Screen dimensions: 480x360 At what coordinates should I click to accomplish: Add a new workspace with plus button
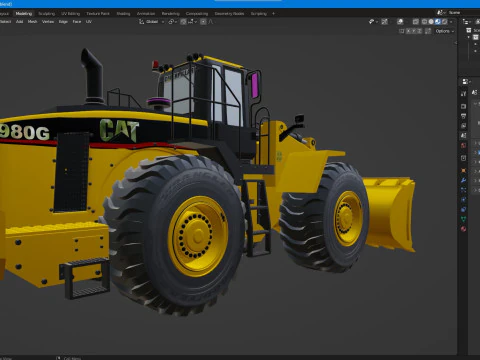pos(274,14)
